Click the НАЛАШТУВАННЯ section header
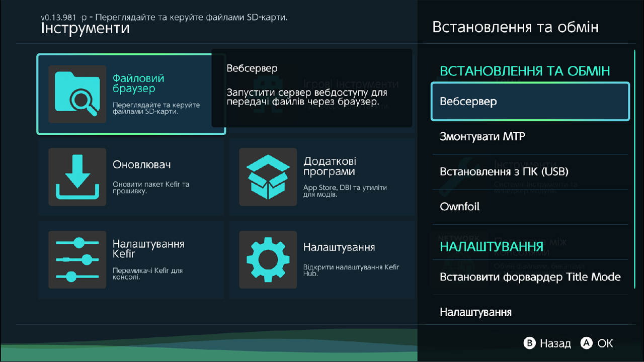Screen dimensions: 644x362 pyautogui.click(x=492, y=247)
